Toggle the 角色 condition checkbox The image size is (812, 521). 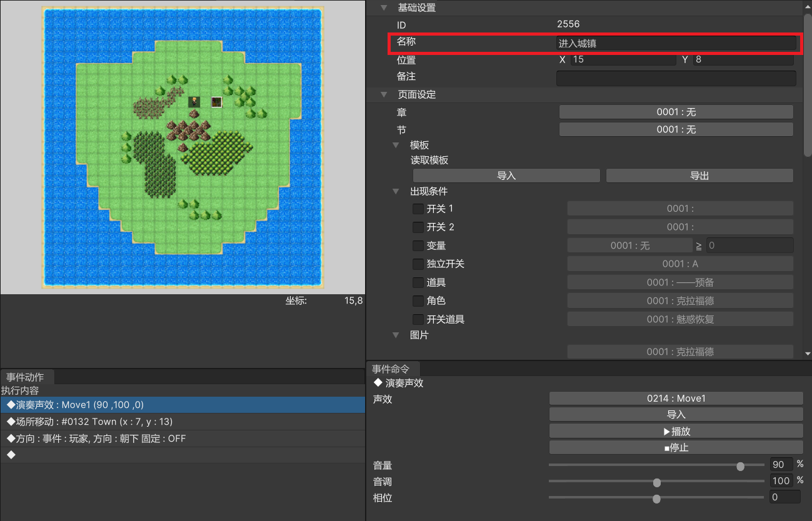pos(418,301)
